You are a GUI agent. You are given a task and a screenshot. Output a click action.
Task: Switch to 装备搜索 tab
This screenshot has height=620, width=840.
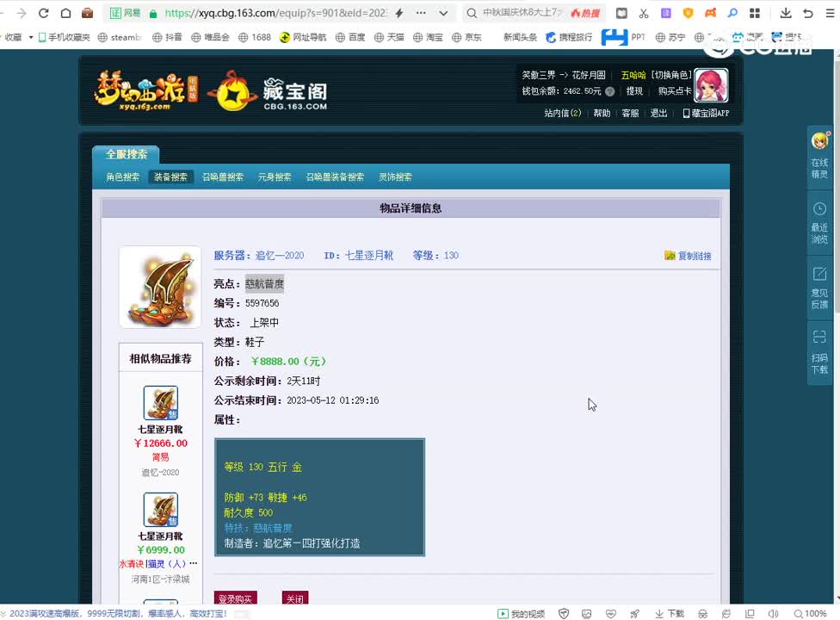pyautogui.click(x=170, y=177)
